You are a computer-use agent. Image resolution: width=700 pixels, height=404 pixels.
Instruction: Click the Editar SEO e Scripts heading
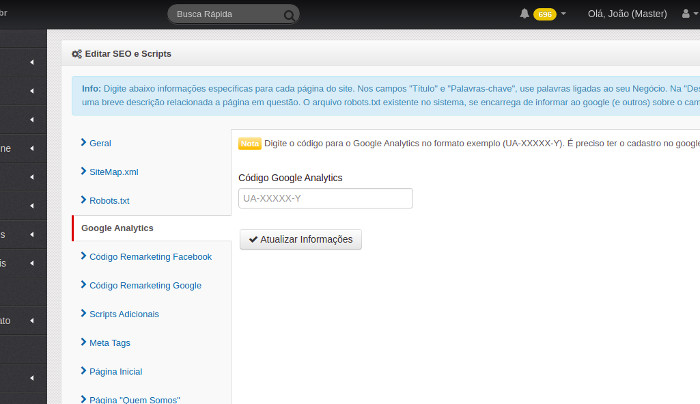[x=128, y=54]
